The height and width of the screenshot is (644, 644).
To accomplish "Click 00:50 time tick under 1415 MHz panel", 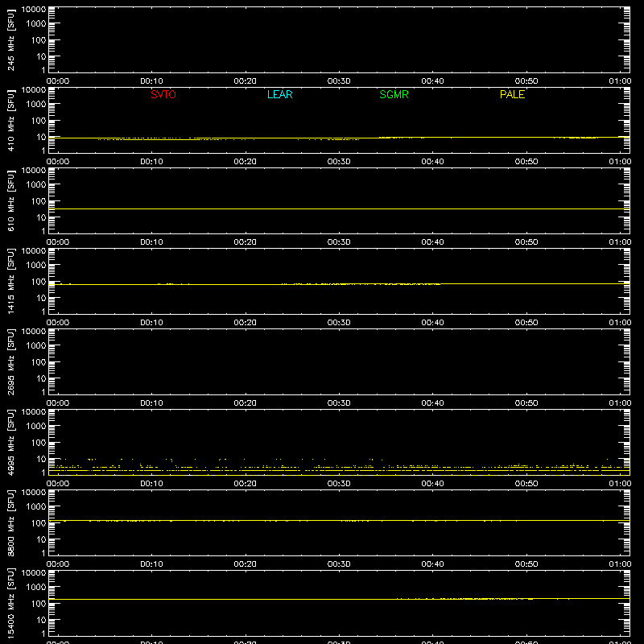I will tap(526, 323).
